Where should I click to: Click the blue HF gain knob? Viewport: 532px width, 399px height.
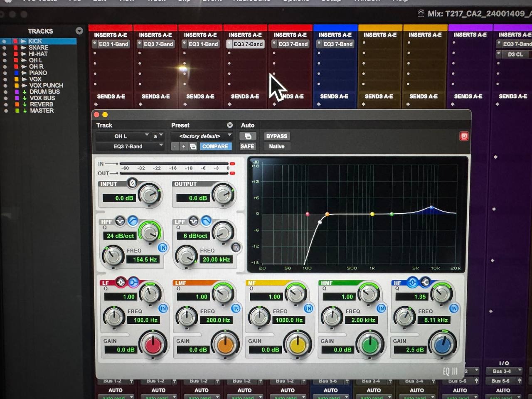(x=442, y=345)
